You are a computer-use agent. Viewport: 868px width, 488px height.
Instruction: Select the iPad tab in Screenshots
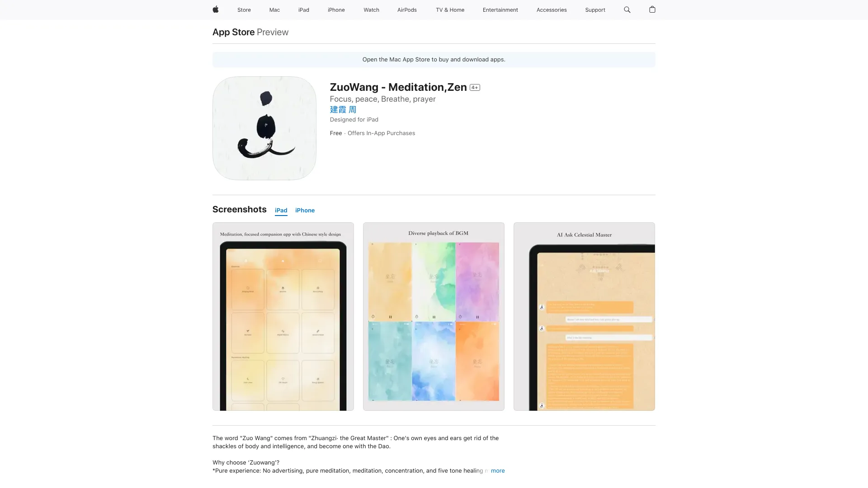(281, 210)
